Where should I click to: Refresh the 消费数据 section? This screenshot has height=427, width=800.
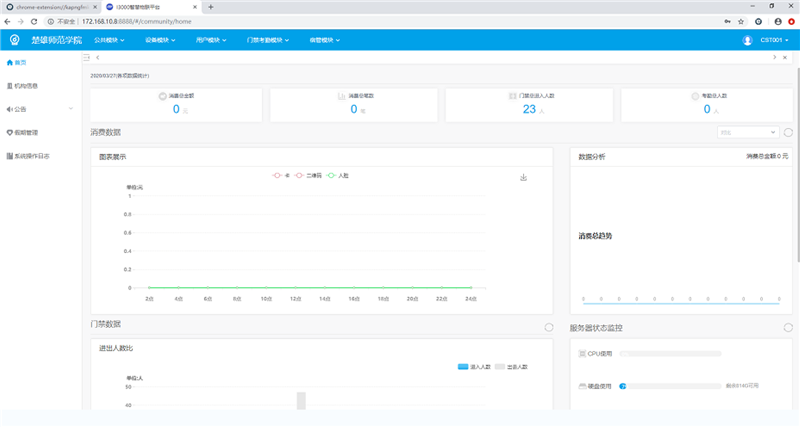pyautogui.click(x=788, y=132)
